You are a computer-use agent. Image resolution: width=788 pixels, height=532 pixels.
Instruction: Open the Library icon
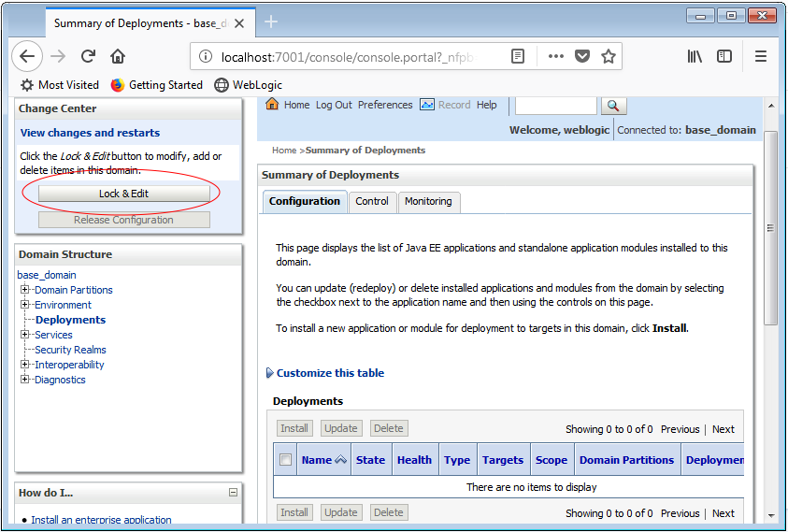pyautogui.click(x=695, y=56)
